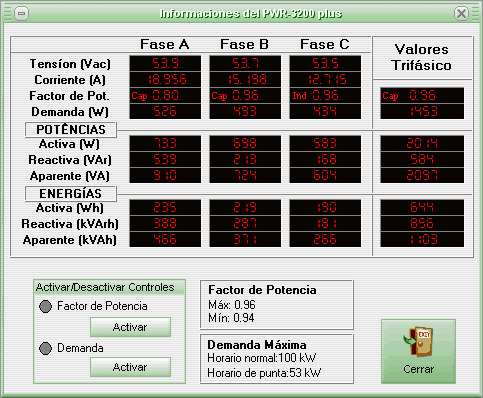This screenshot has width=483, height=398.
Task: Click the Mín: 0.94 power factor text
Action: click(231, 318)
